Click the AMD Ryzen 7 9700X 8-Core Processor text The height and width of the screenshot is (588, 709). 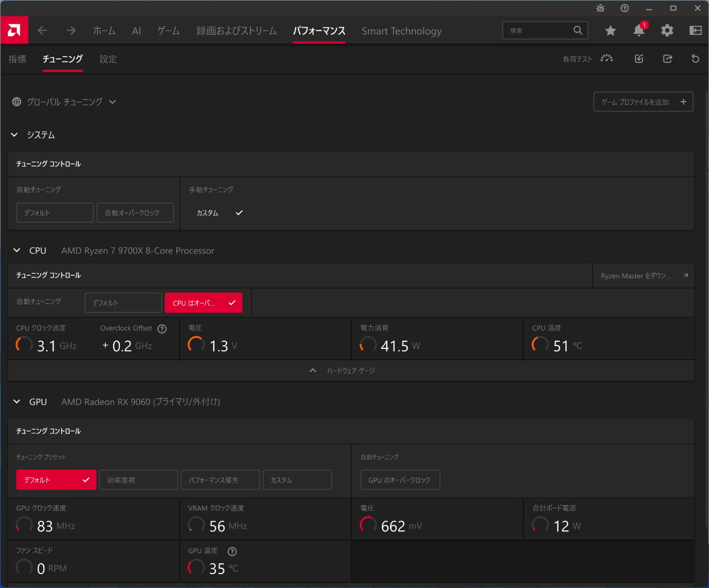(x=138, y=250)
